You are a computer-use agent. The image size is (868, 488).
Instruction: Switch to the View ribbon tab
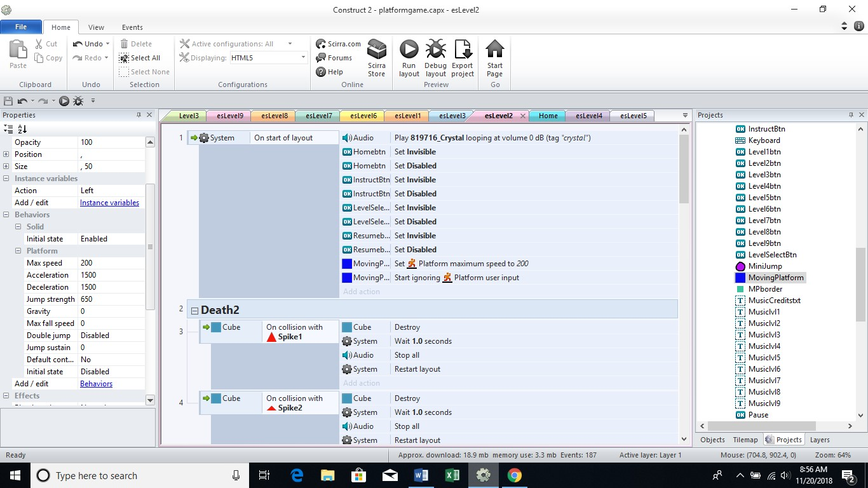point(96,27)
